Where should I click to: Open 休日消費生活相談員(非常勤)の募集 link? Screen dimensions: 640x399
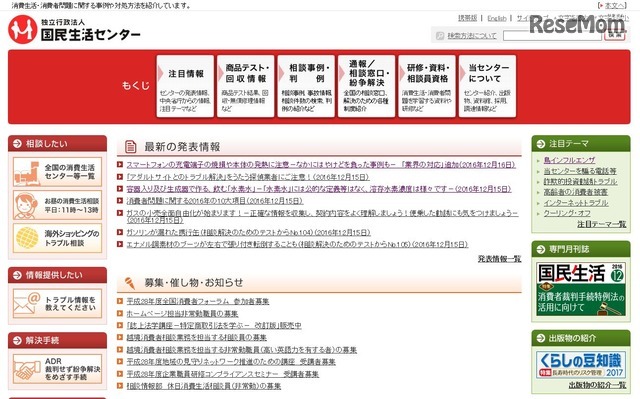point(204,386)
